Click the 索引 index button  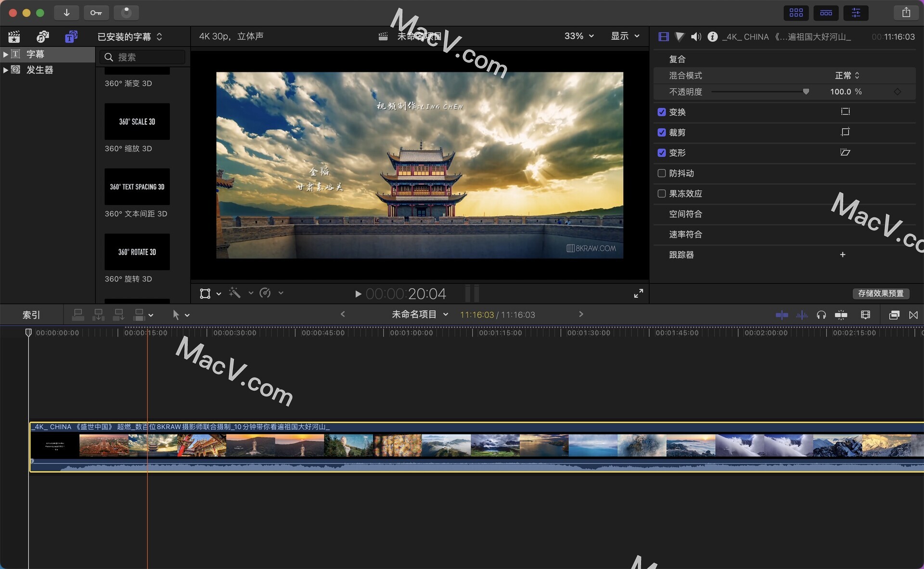(31, 315)
